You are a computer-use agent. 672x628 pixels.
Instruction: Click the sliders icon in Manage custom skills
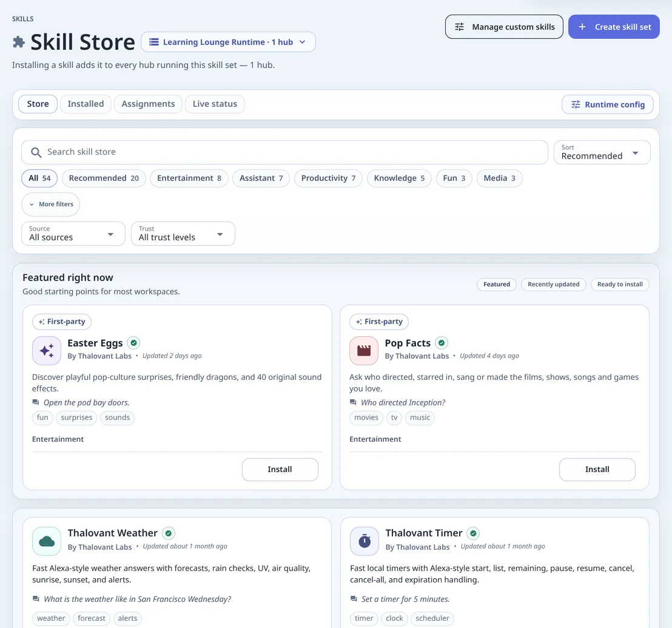[x=460, y=27]
